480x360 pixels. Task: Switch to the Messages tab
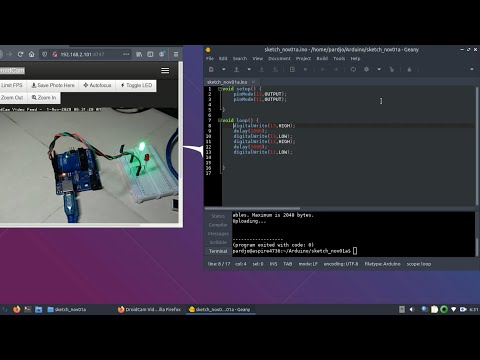coord(218,234)
